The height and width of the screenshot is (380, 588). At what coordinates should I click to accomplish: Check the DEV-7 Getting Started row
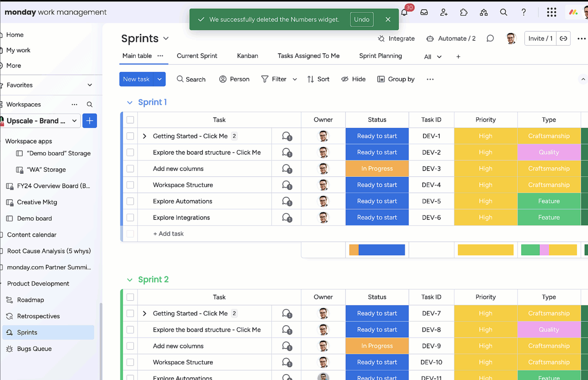(x=130, y=313)
